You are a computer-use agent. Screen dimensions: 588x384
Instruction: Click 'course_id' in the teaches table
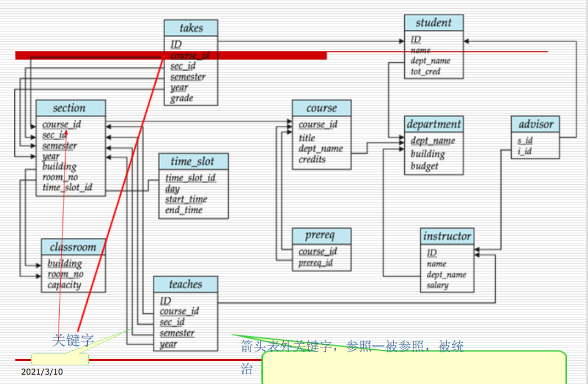pyautogui.click(x=179, y=311)
